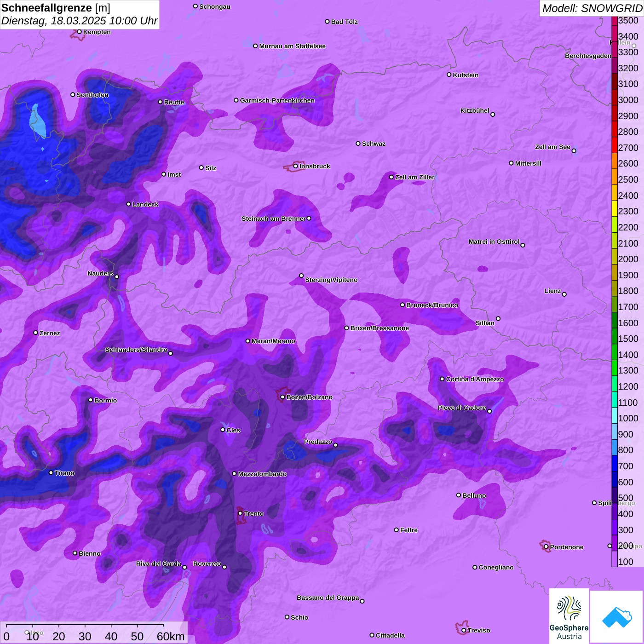Screen dimensions: 644x644
Task: Click the Feltre marker dot
Action: pos(396,530)
